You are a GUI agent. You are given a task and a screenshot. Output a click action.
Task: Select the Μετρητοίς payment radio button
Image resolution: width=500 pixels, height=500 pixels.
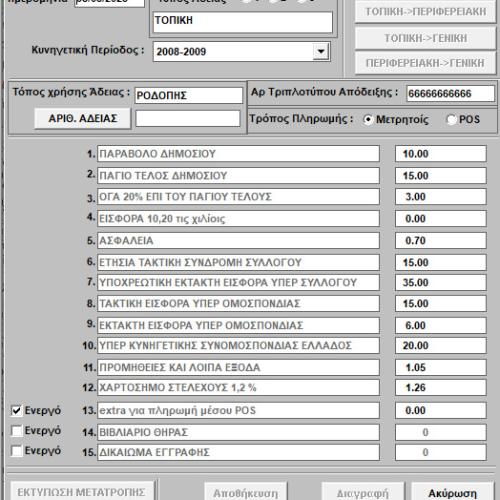(x=368, y=119)
